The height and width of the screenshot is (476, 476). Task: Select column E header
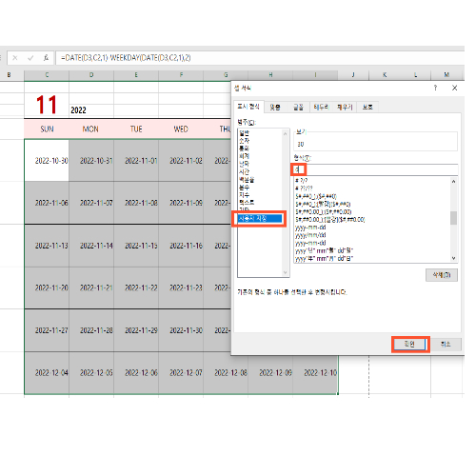136,75
